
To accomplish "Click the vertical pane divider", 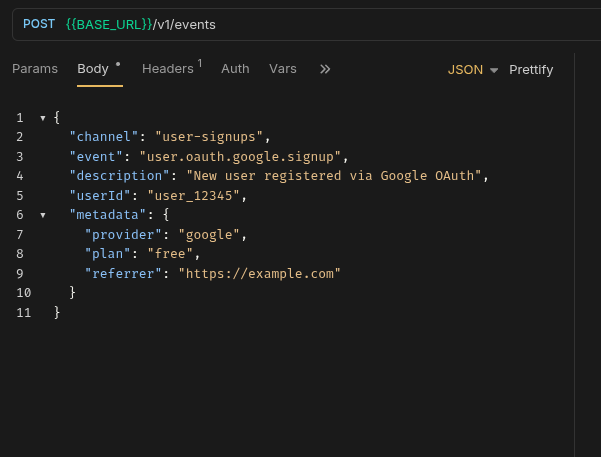I will pos(575,250).
